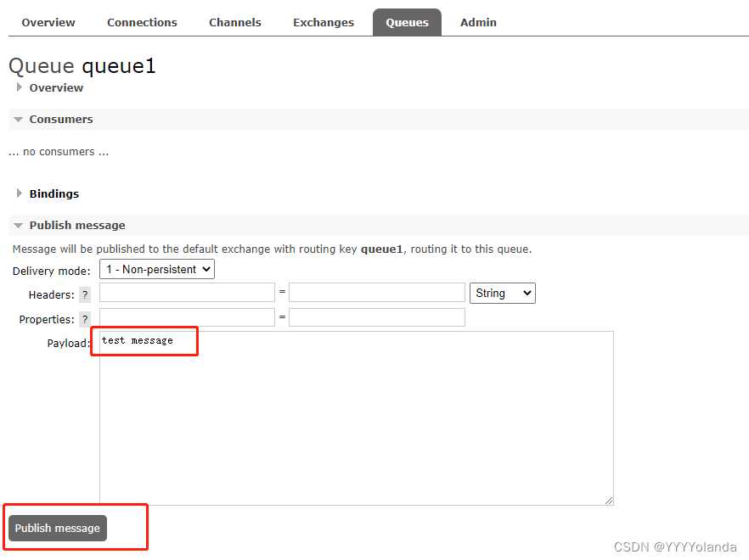Open the Delivery mode dropdown
This screenshot has width=749, height=560.
point(156,269)
